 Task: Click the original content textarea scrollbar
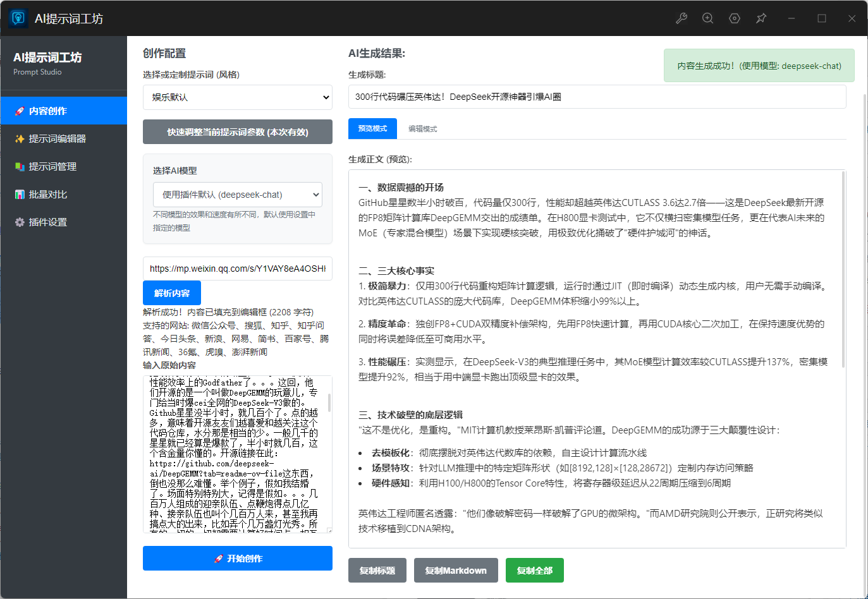tap(329, 404)
